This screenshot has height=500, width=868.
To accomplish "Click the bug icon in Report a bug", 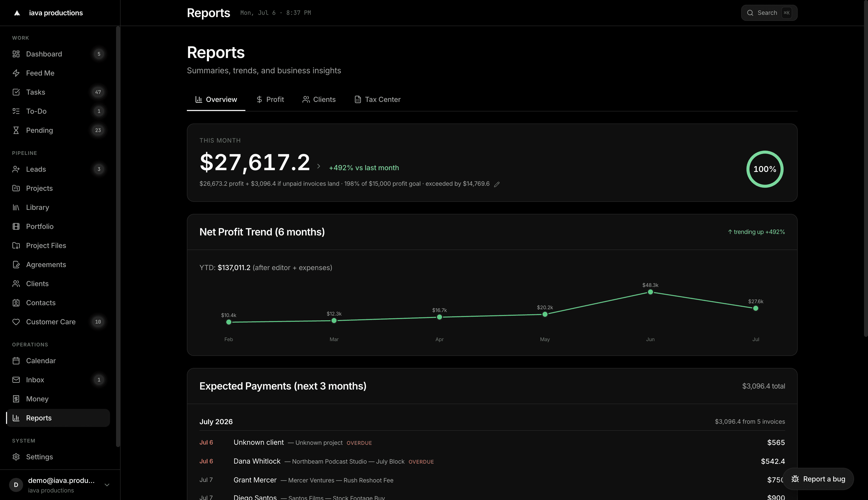I will [795, 479].
